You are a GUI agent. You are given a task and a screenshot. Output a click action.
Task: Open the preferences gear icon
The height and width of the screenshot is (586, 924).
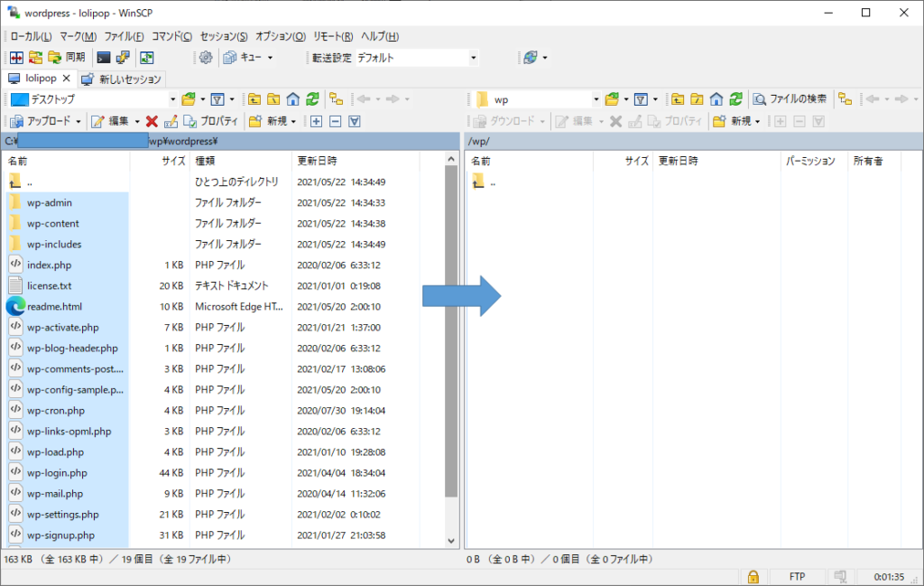coord(205,58)
